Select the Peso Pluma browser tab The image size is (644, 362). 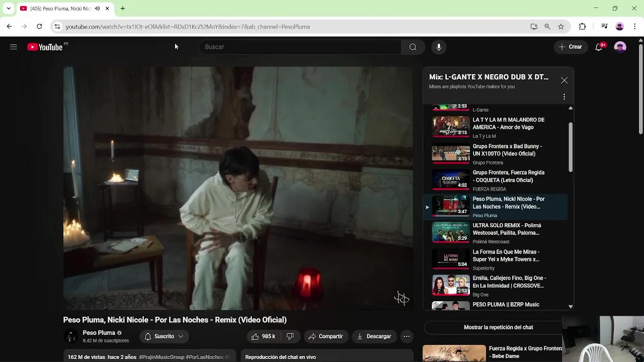[64, 9]
